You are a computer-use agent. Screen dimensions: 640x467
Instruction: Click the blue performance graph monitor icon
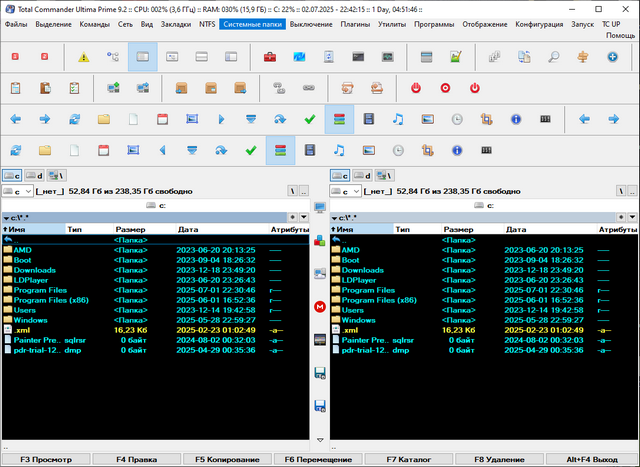click(x=299, y=57)
